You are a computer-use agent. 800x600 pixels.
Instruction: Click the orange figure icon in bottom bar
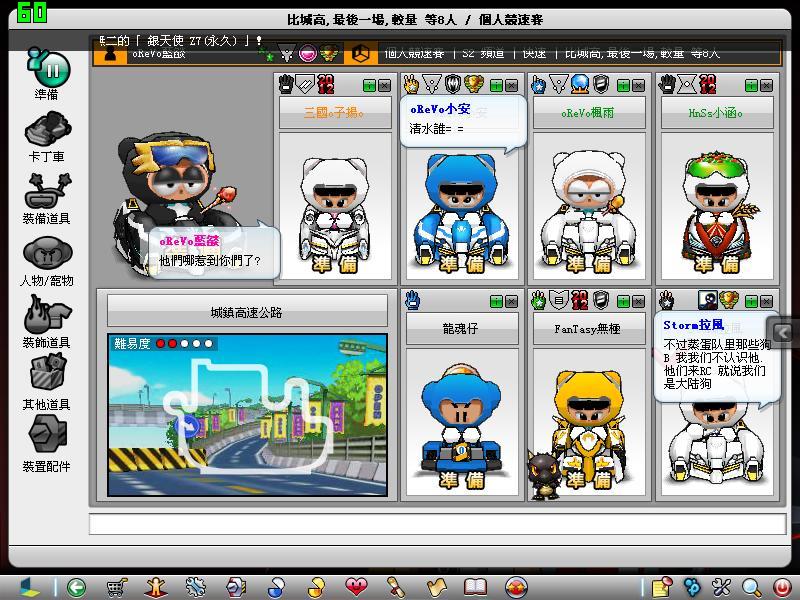click(x=156, y=588)
